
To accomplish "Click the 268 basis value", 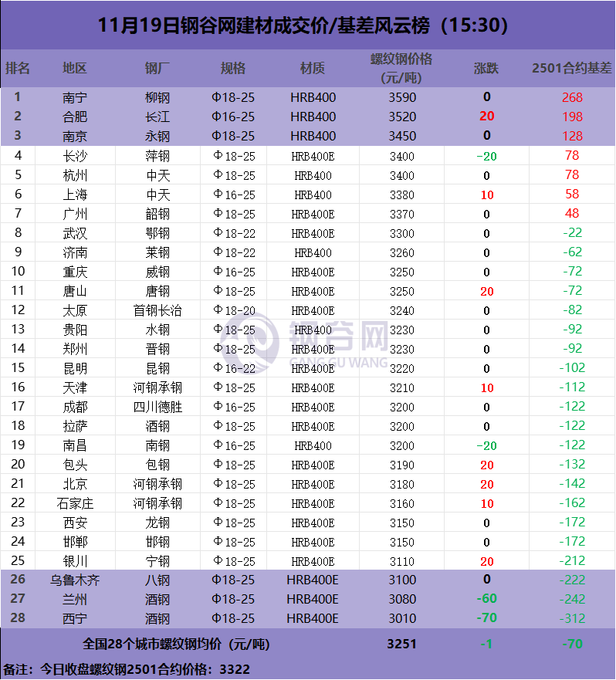I will [x=572, y=97].
